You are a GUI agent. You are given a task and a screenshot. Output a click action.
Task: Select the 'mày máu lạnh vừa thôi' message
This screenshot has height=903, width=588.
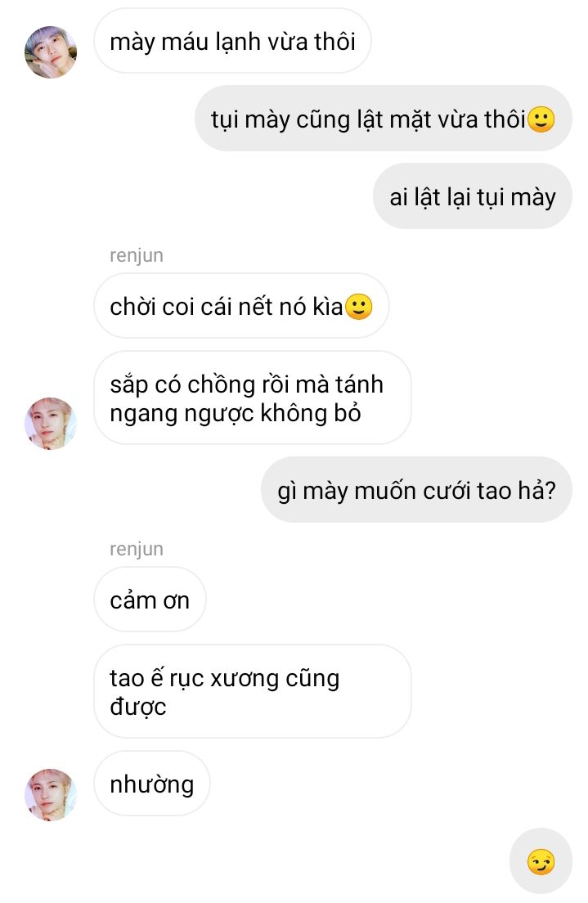point(232,41)
